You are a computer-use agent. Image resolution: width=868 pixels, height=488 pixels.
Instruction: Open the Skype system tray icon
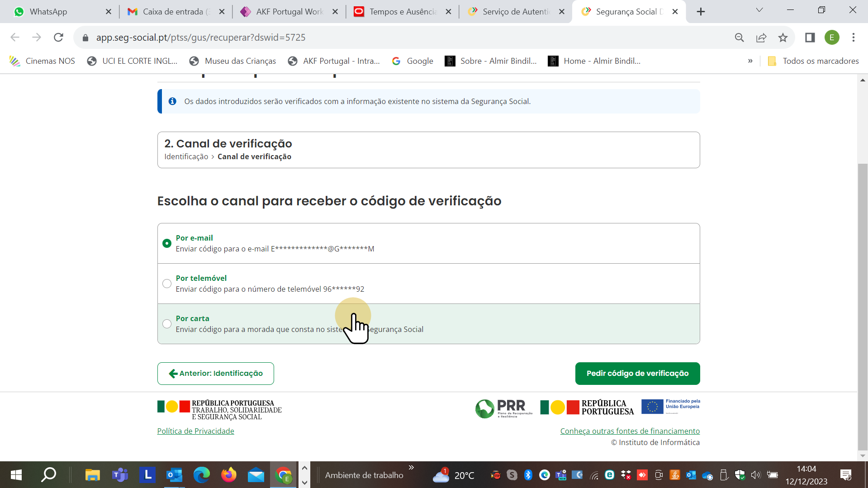point(512,475)
